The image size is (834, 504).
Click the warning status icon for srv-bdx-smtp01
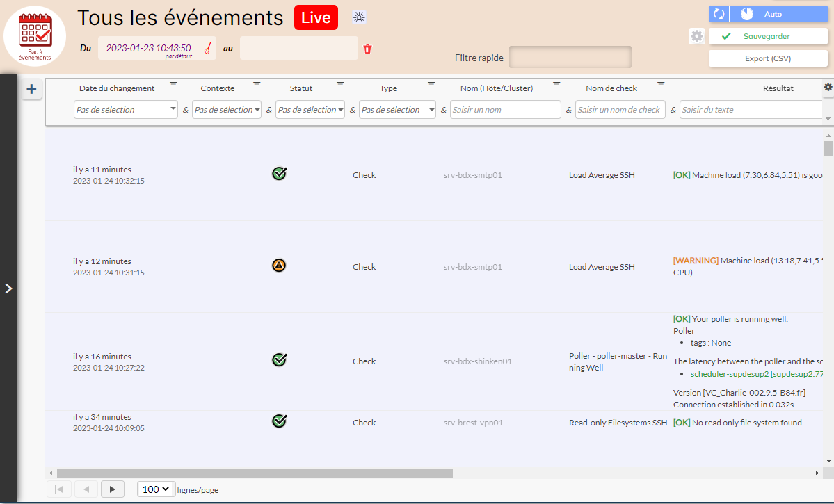coord(279,265)
